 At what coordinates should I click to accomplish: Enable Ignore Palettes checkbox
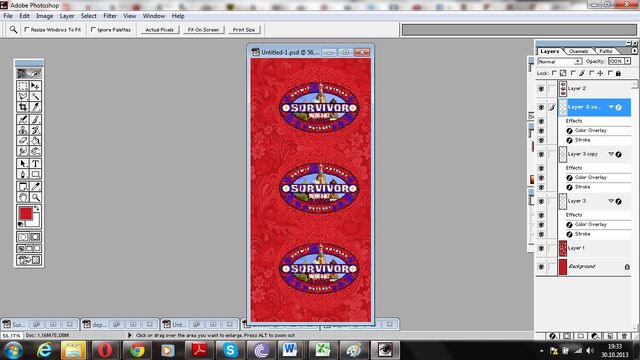coord(93,30)
